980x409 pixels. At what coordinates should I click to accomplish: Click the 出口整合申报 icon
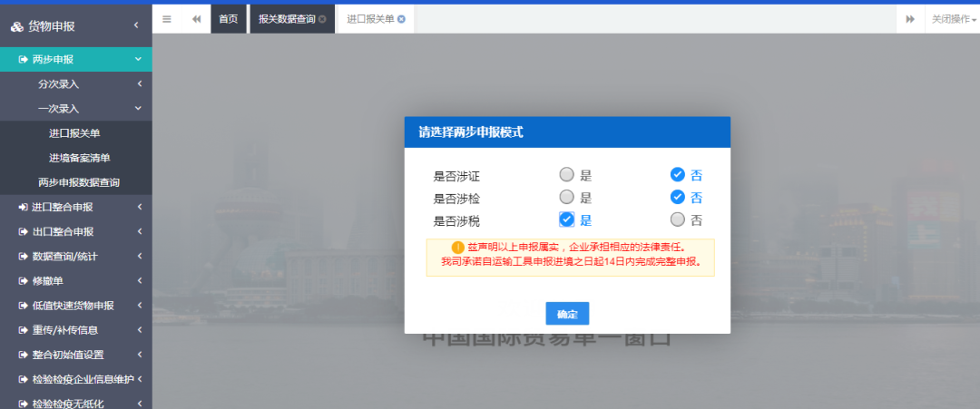[23, 231]
